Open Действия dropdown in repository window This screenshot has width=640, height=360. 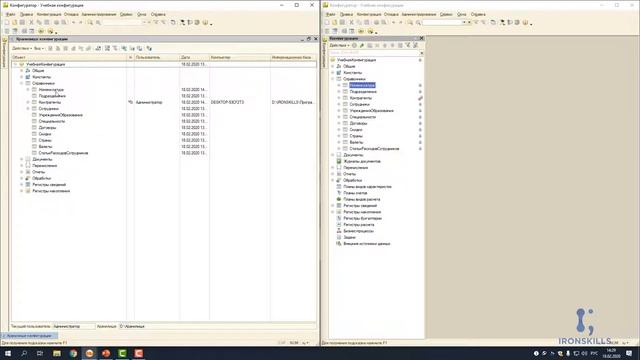coord(22,49)
